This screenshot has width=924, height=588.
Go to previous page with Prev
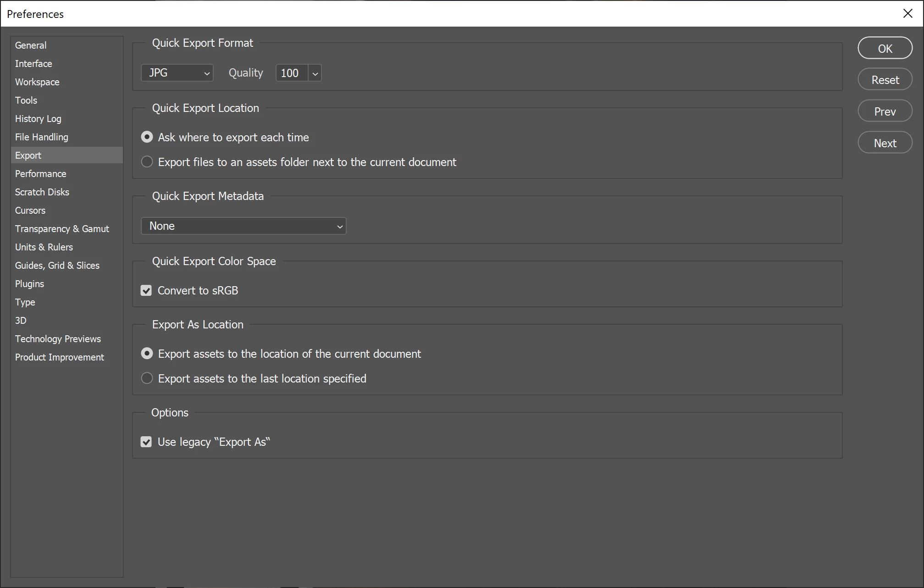[x=885, y=111]
